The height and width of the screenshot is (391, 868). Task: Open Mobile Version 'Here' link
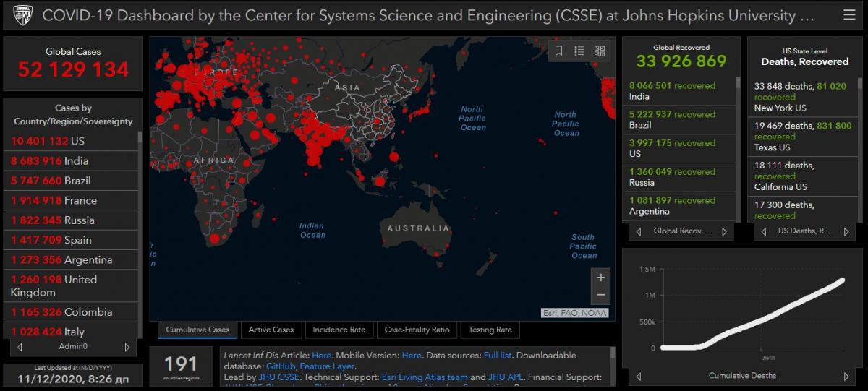coord(412,356)
